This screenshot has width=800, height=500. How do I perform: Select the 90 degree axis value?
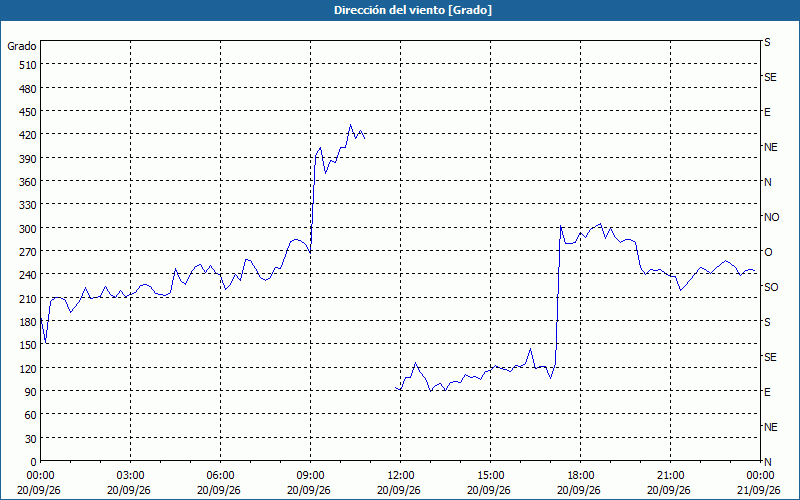point(30,392)
